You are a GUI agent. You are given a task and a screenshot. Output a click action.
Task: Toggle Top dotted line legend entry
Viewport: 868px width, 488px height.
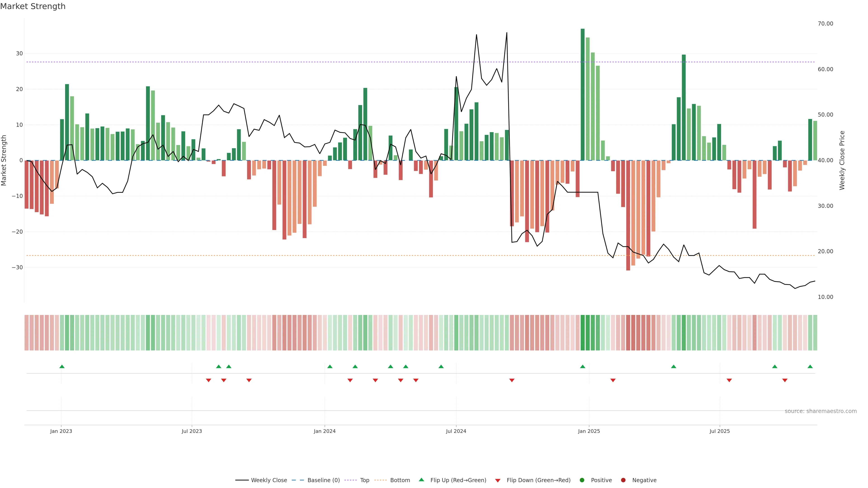(x=357, y=480)
